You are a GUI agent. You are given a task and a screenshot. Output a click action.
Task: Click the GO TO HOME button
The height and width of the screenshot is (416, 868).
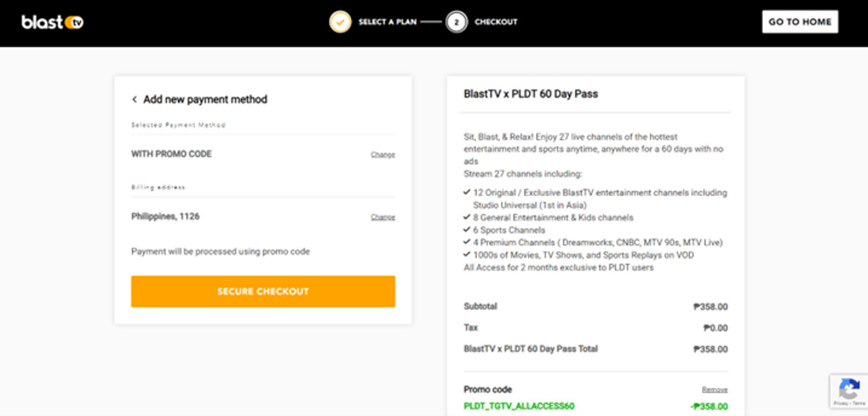pos(800,22)
